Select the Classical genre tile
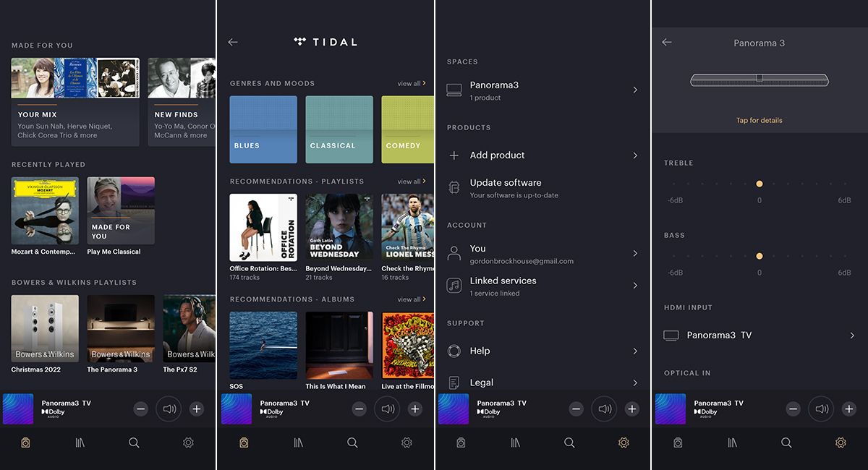 pos(339,129)
